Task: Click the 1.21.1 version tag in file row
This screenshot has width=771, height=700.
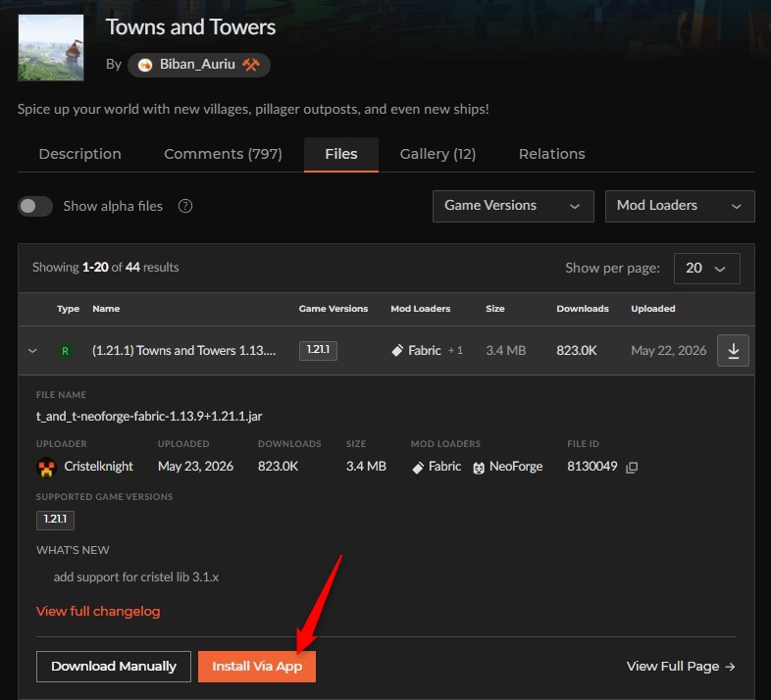Action: (x=318, y=351)
